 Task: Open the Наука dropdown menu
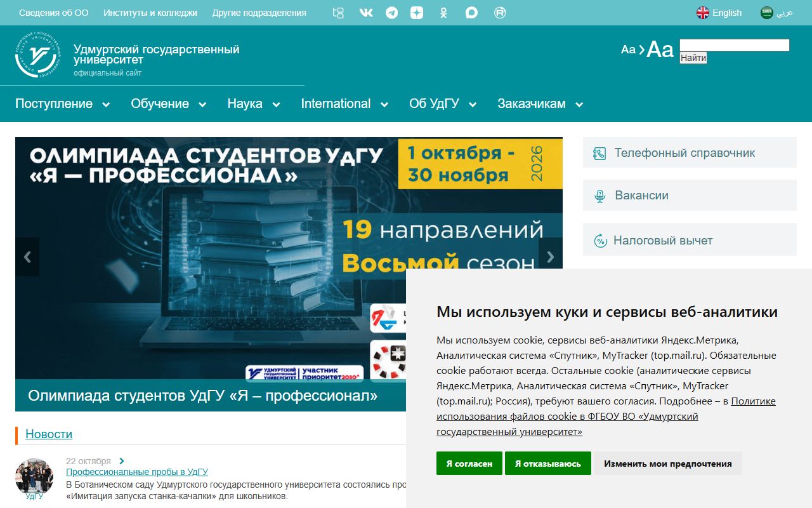(x=254, y=104)
